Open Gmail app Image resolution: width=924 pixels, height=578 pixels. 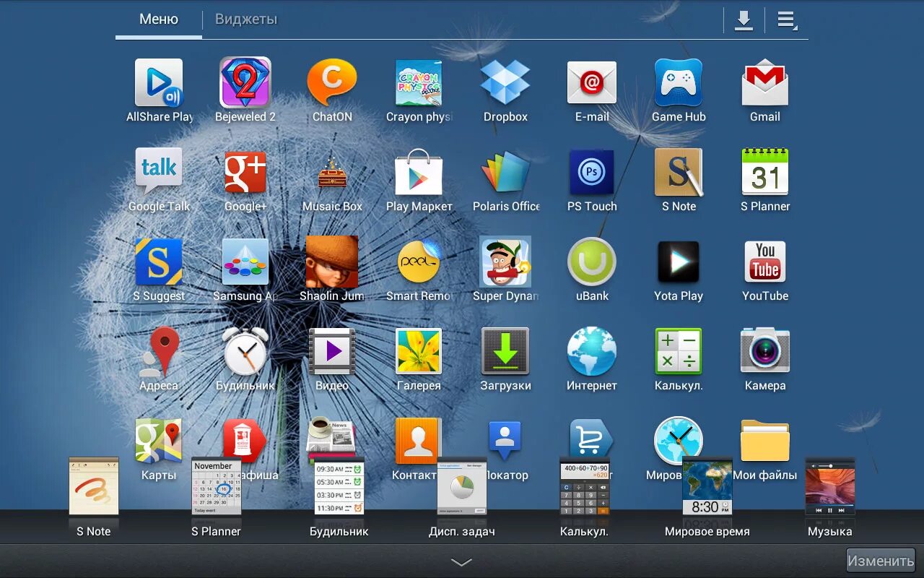[x=765, y=84]
